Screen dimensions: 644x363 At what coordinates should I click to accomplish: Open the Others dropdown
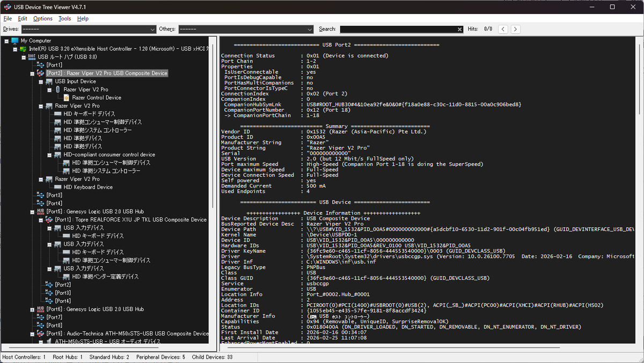[x=246, y=29]
